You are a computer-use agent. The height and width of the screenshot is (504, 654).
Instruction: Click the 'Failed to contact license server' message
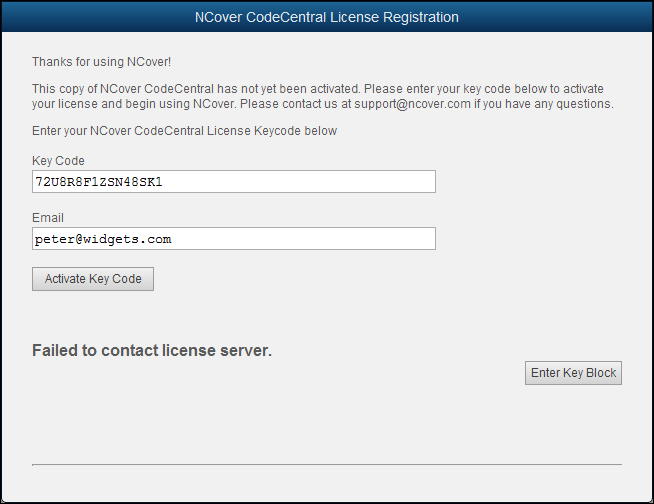(x=152, y=350)
